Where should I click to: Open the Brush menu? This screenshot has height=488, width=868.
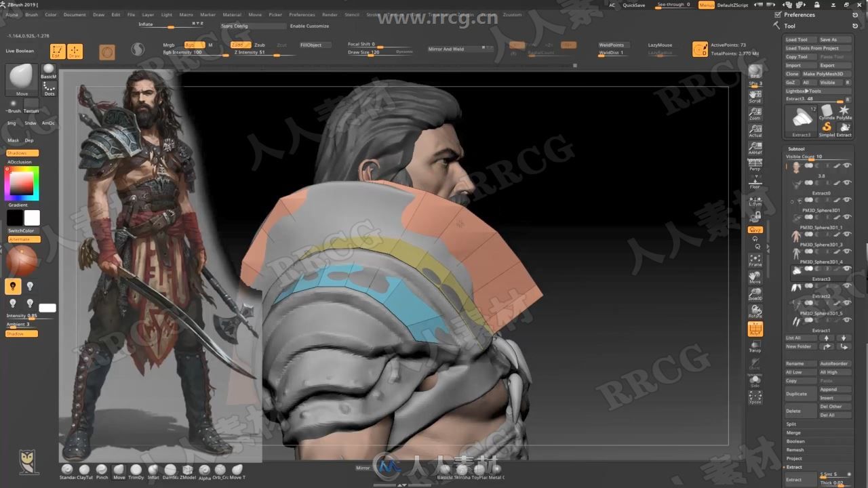point(32,14)
